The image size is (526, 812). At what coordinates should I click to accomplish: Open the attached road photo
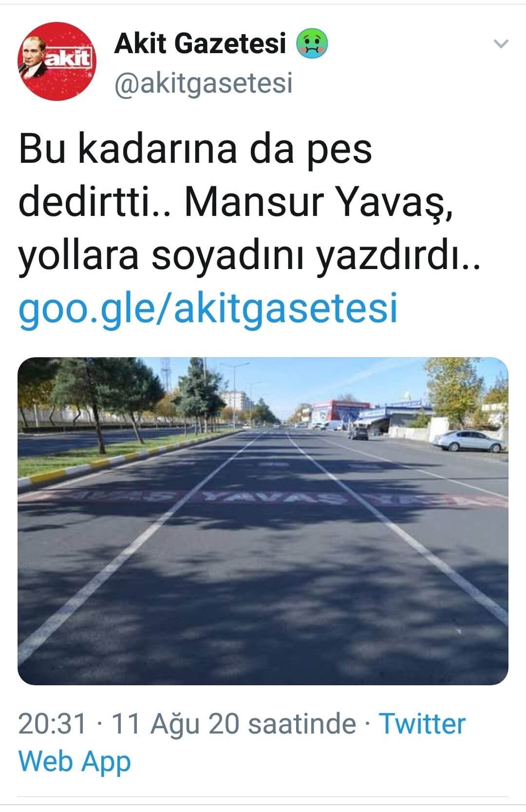click(x=263, y=521)
